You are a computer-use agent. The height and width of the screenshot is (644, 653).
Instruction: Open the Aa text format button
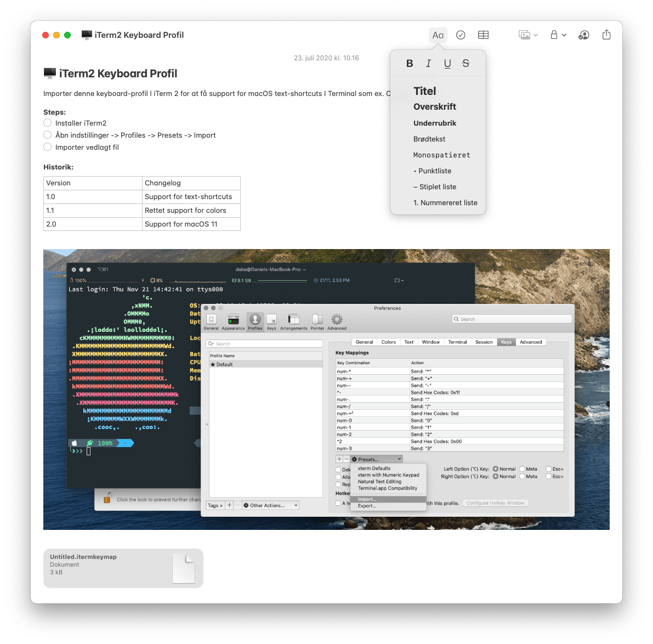438,35
